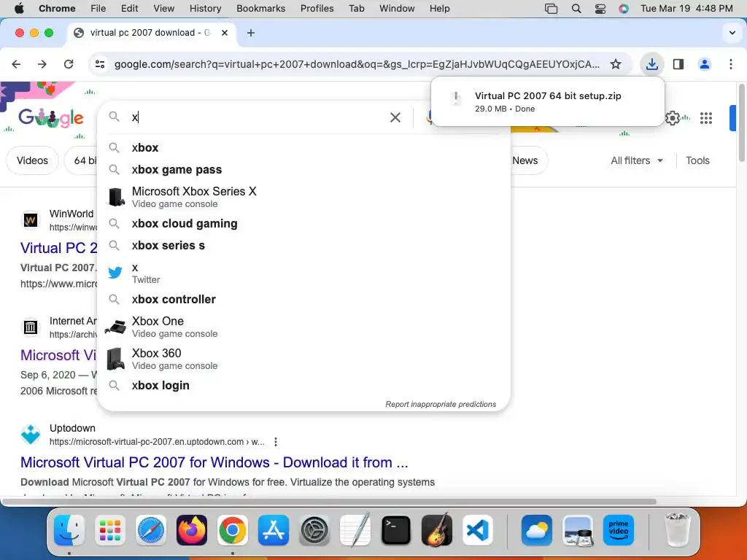The image size is (747, 560).
Task: Close the virtual pc 2007 download tab
Action: click(x=225, y=32)
